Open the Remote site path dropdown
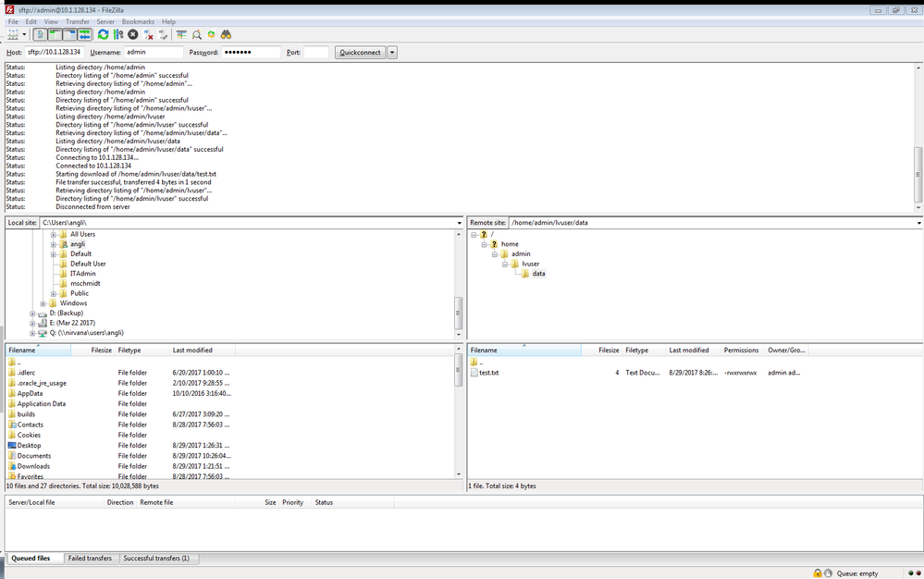Screen dimensions: 924x579 tap(918, 223)
